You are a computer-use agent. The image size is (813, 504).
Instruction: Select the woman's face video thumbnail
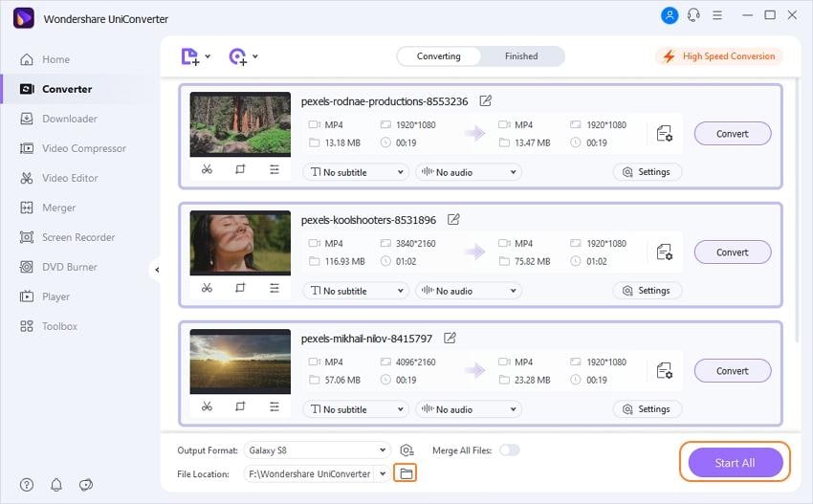(240, 243)
